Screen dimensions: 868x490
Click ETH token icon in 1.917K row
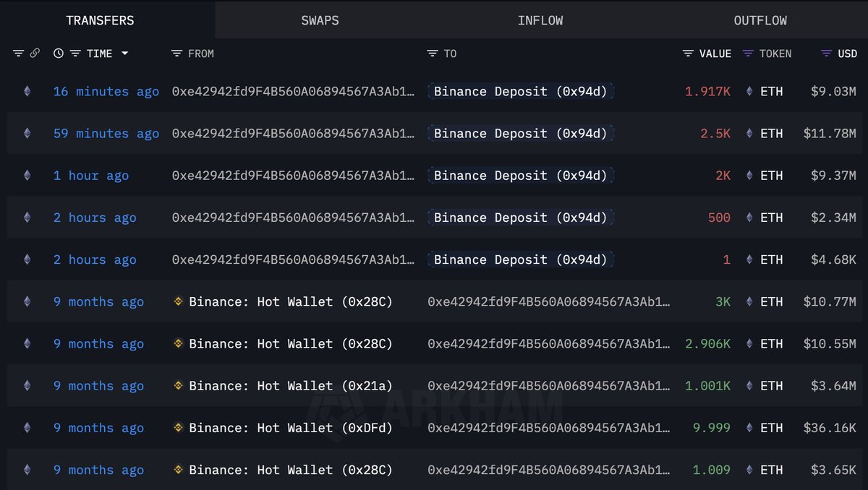pyautogui.click(x=749, y=91)
